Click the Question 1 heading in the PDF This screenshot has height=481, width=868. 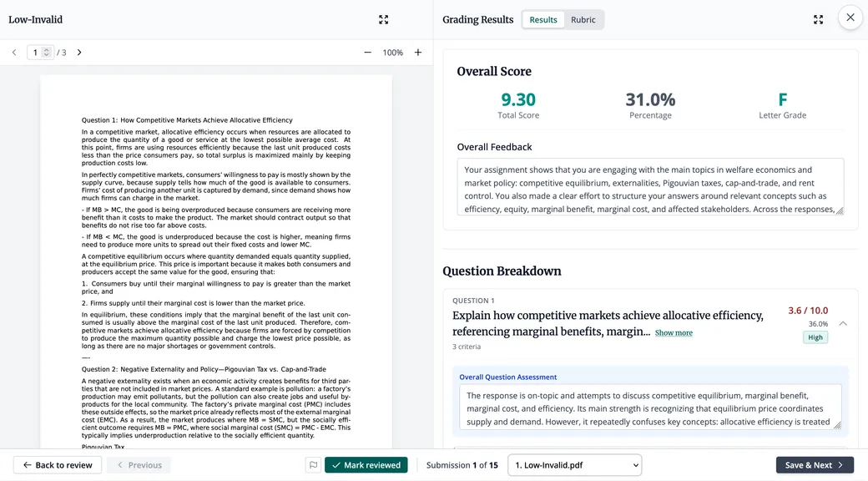coord(187,120)
